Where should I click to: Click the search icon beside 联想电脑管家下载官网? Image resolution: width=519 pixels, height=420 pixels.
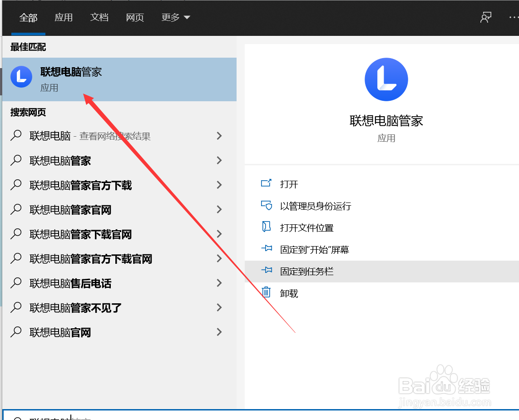tap(16, 234)
